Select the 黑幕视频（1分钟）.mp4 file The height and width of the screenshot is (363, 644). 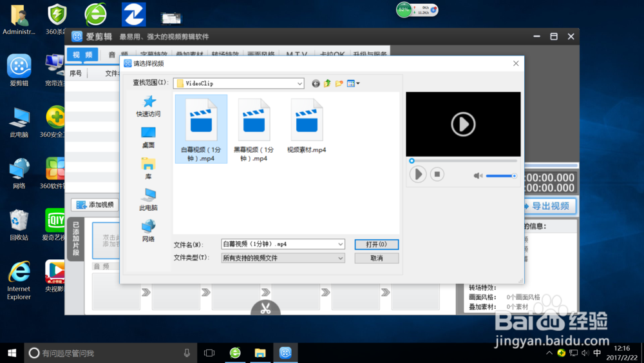click(254, 130)
